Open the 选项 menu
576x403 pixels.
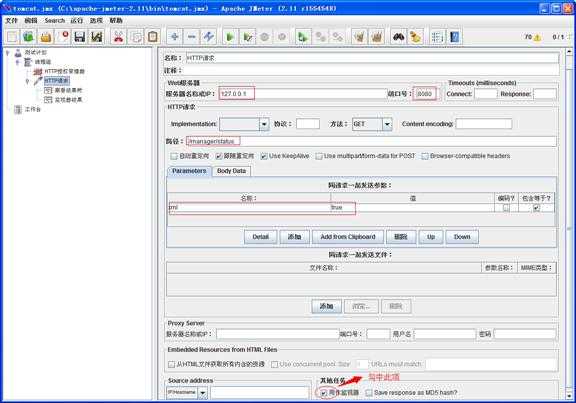coord(96,21)
